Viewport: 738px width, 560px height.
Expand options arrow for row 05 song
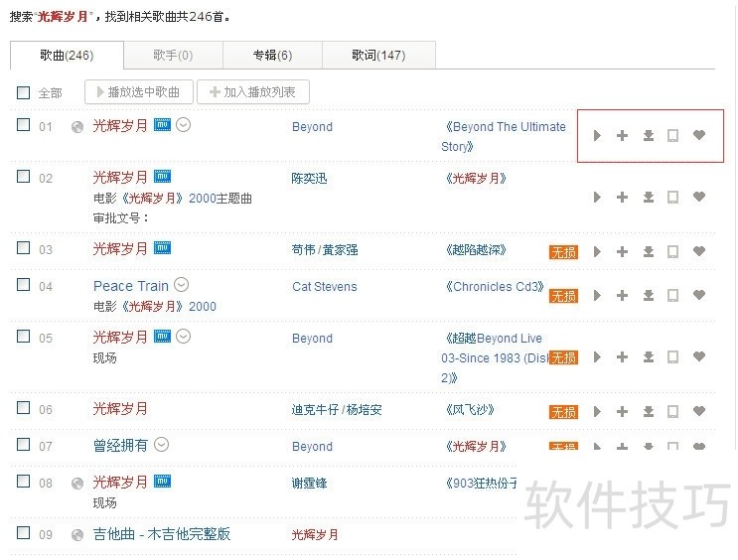coord(183,337)
